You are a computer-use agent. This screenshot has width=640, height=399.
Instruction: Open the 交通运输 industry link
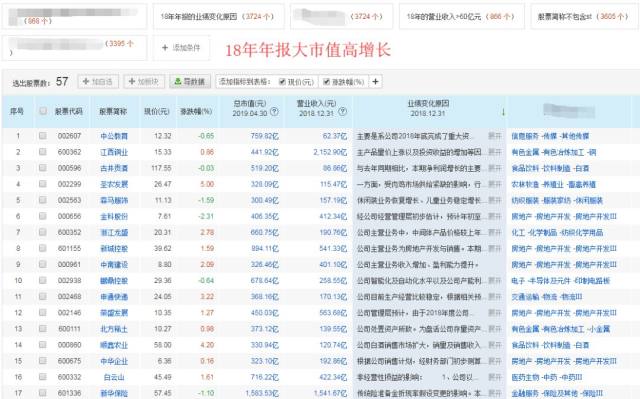click(x=525, y=297)
